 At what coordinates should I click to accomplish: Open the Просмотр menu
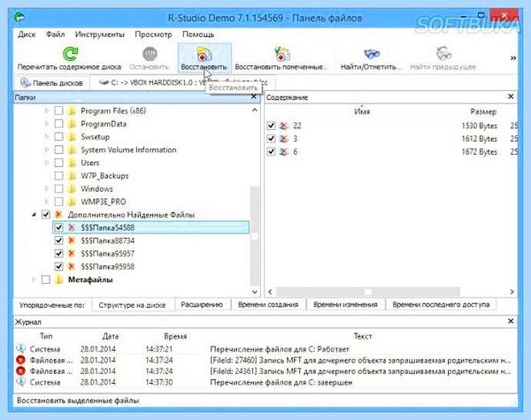click(153, 34)
